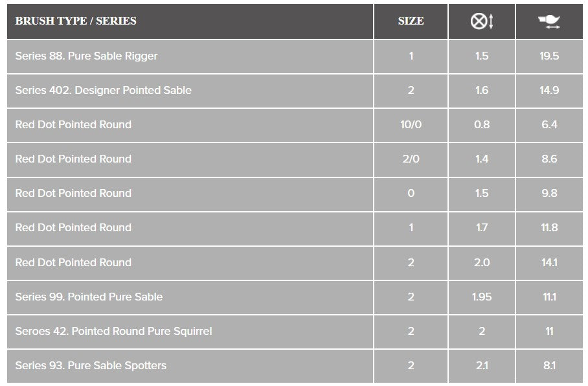The width and height of the screenshot is (588, 386).
Task: Click the SIZE column header
Action: pyautogui.click(x=411, y=21)
